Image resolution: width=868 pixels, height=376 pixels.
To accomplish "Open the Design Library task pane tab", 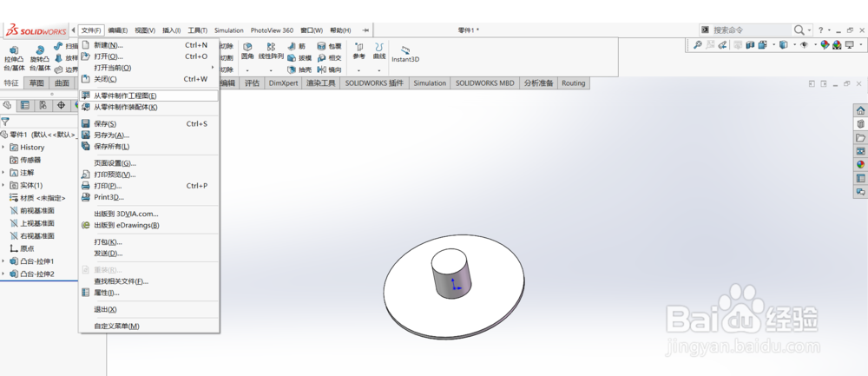I will tap(860, 124).
